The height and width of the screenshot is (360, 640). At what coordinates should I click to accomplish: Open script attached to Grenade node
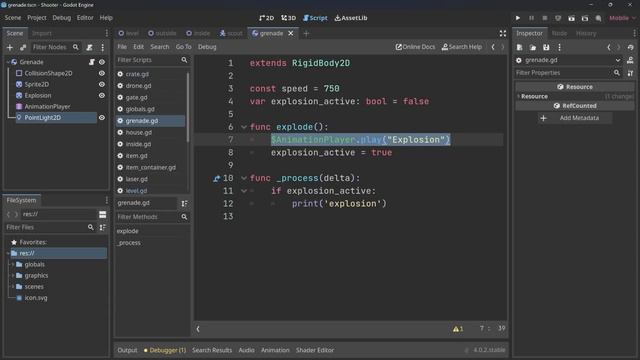coord(91,62)
